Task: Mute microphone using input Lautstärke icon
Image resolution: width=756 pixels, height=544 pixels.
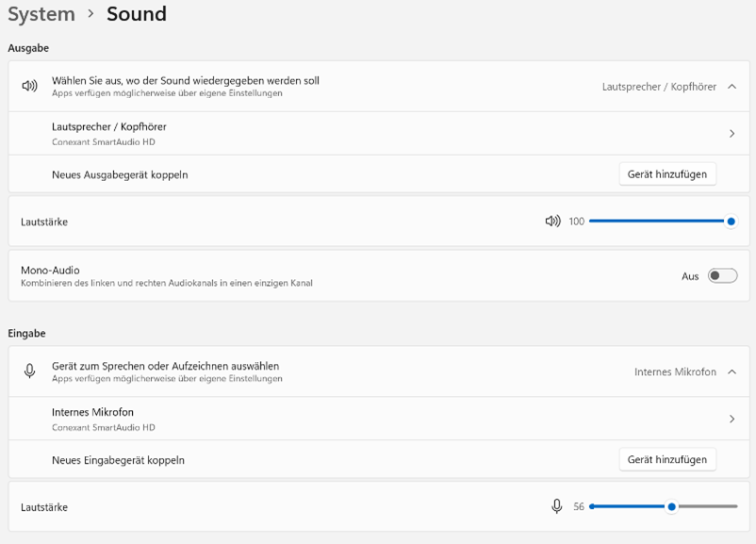Action: (557, 506)
